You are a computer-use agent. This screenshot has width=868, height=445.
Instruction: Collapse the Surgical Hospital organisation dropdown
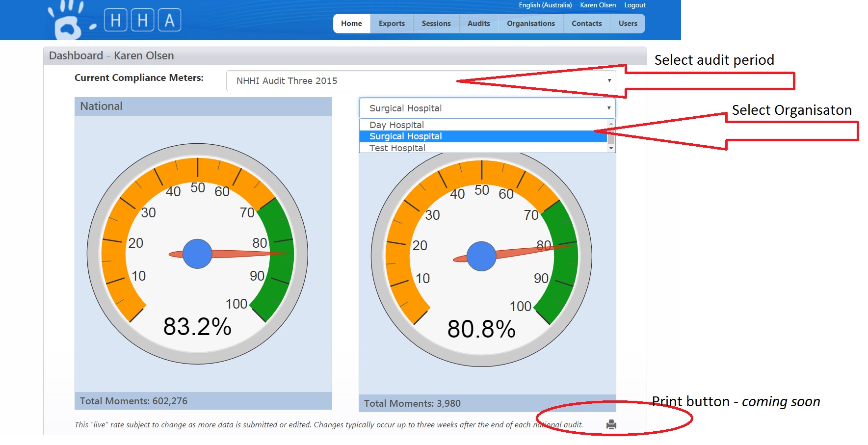pos(487,108)
